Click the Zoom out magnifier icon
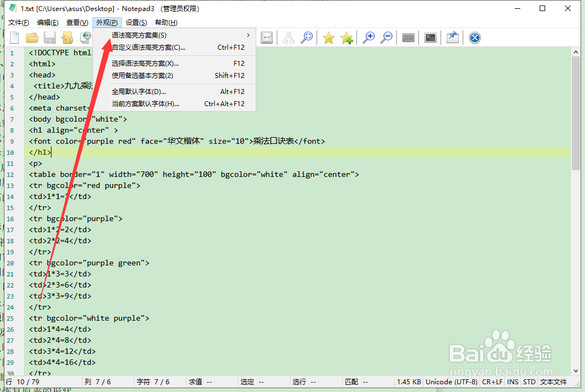Image resolution: width=585 pixels, height=392 pixels. click(x=387, y=38)
